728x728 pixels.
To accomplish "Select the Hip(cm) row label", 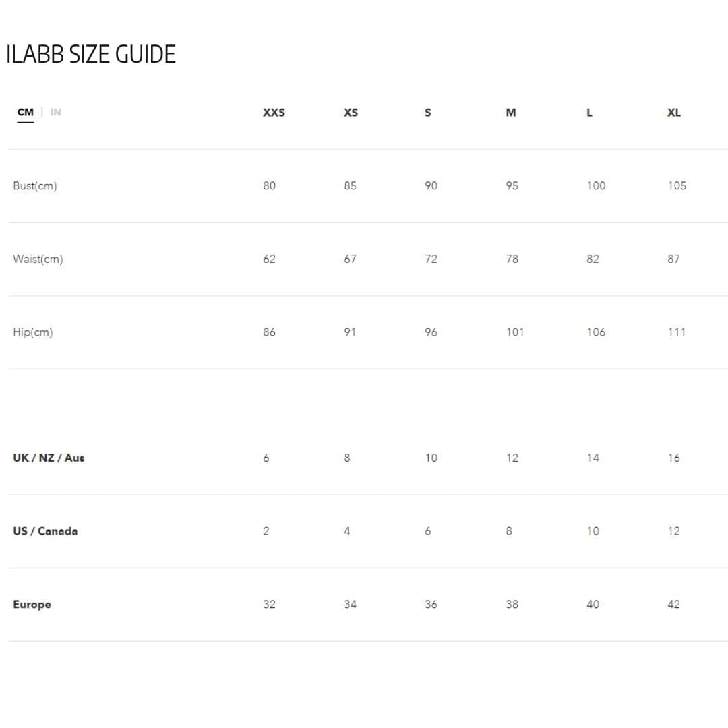I will 32,332.
